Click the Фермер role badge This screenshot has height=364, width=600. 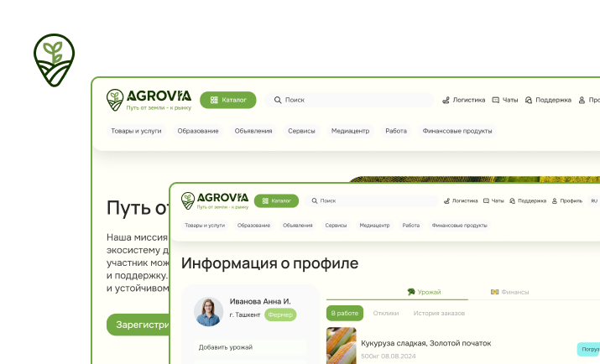click(280, 315)
